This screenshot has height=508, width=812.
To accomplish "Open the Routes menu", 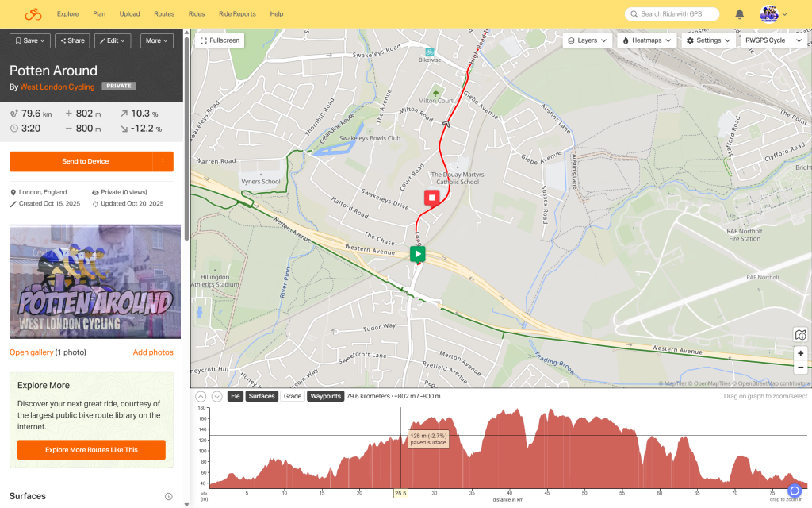I will pos(164,14).
